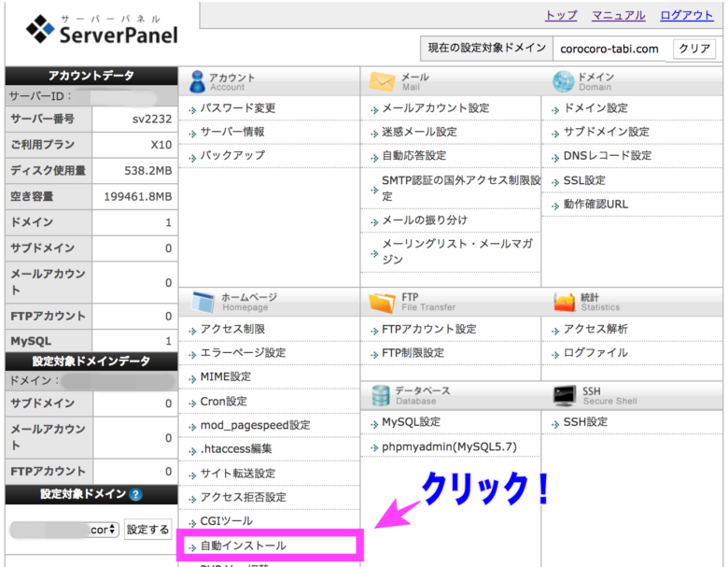The image size is (728, 567).
Task: Open the トップ link
Action: click(x=561, y=15)
